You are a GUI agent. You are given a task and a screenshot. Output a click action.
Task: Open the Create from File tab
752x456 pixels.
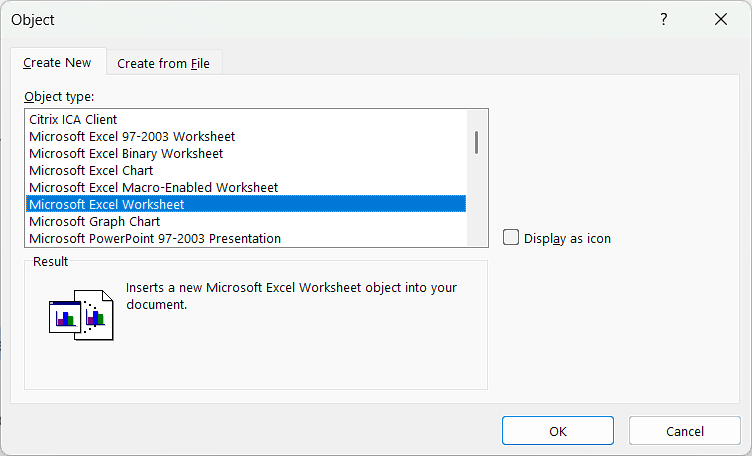coord(164,63)
